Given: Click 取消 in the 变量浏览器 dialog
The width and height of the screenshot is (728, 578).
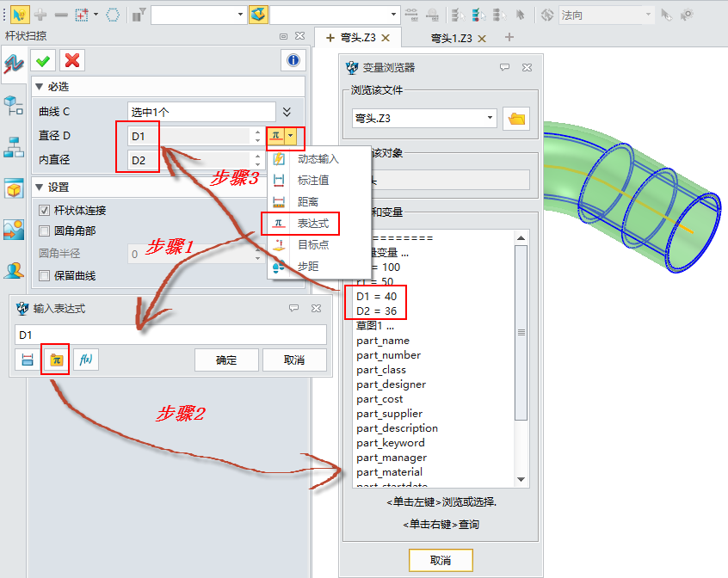Looking at the screenshot, I should [x=440, y=560].
